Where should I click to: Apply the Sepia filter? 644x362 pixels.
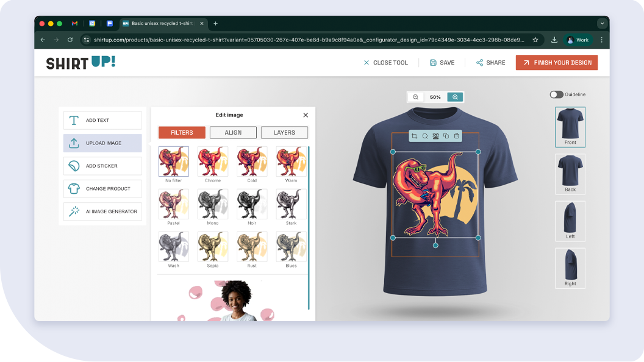click(213, 247)
